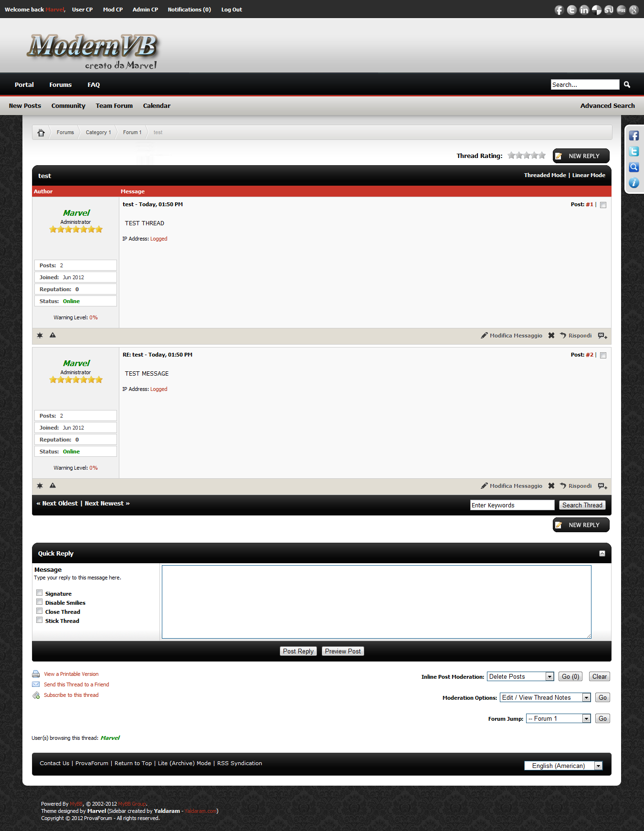Click the home icon in breadcrumb

point(41,133)
